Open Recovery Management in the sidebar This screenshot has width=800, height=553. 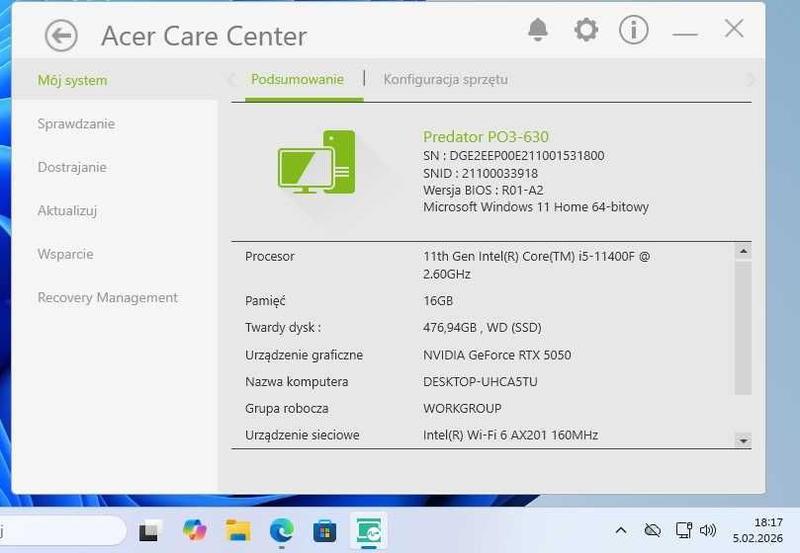click(x=108, y=297)
